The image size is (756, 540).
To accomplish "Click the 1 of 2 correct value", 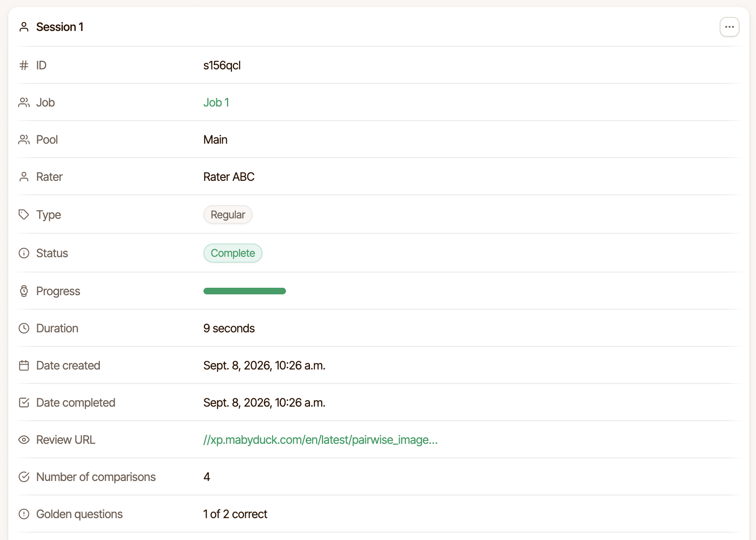I will 235,514.
